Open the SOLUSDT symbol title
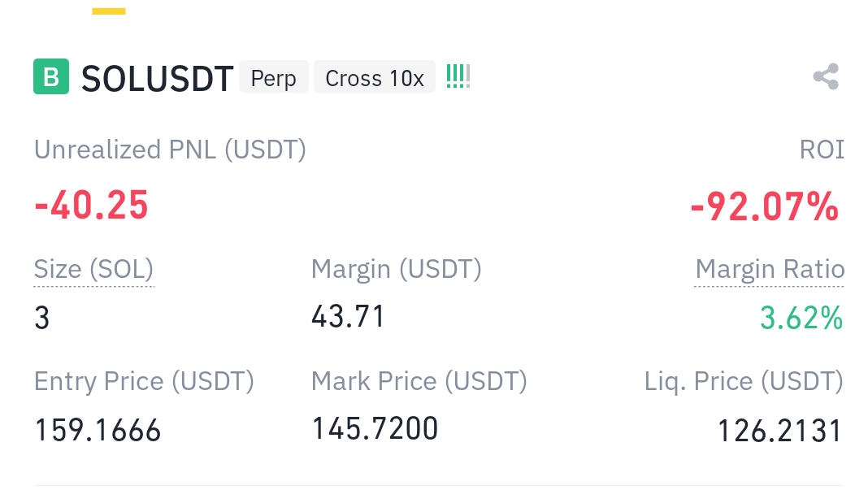This screenshot has width=868, height=490. tap(157, 78)
